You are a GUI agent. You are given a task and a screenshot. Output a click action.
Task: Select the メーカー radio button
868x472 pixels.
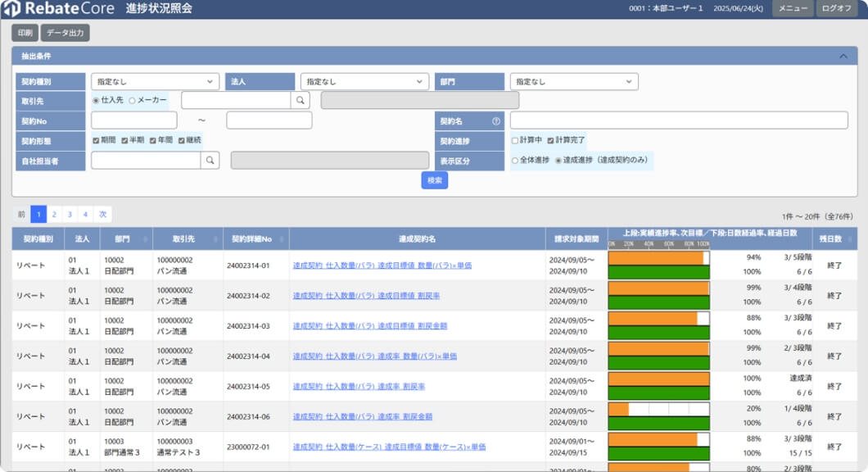[133, 100]
